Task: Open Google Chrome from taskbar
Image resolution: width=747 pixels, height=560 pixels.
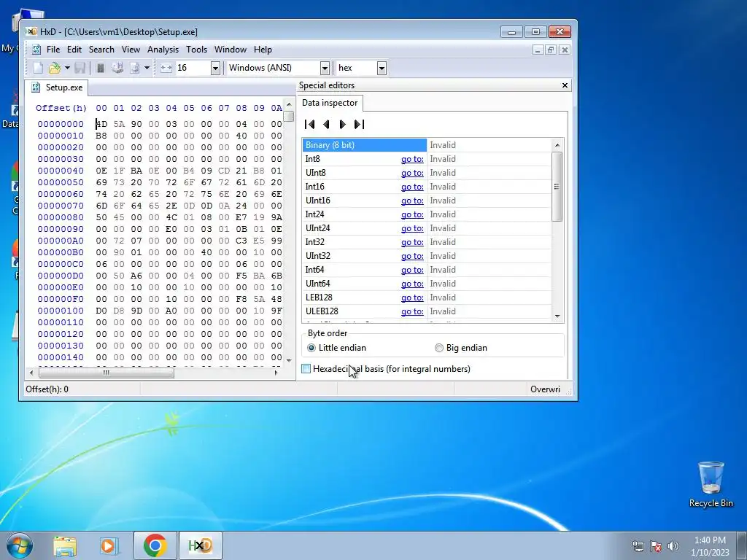Action: coord(155,545)
